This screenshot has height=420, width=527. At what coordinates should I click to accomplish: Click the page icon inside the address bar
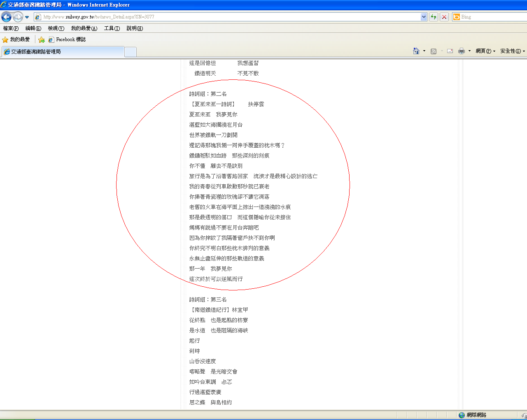coord(38,17)
